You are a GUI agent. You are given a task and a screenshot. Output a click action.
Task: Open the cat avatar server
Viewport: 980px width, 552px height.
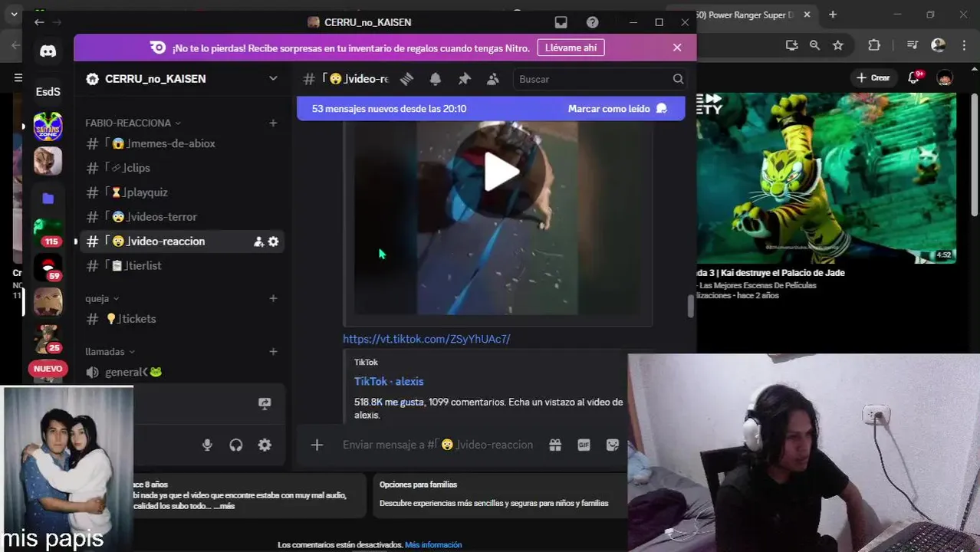point(48,162)
